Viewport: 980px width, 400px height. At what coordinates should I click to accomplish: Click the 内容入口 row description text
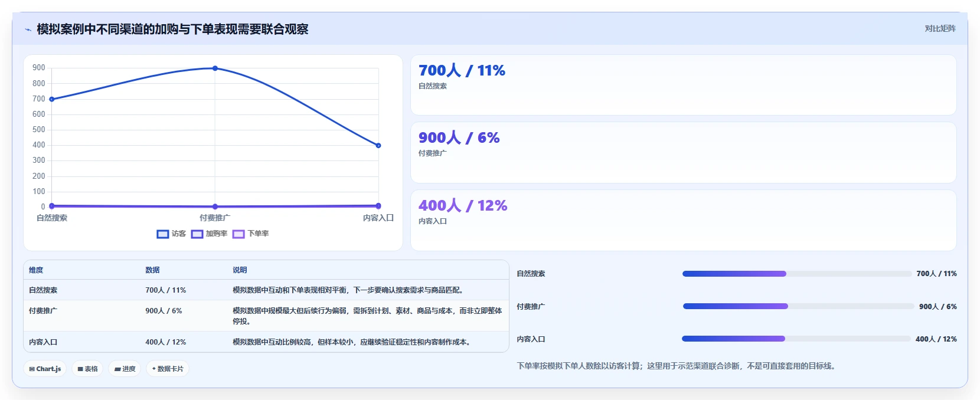[x=353, y=342]
